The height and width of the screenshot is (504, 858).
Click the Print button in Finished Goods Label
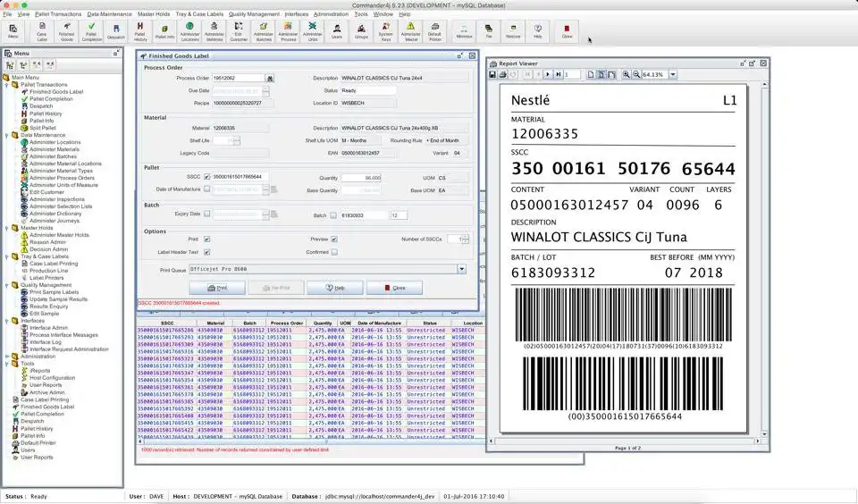coord(217,288)
